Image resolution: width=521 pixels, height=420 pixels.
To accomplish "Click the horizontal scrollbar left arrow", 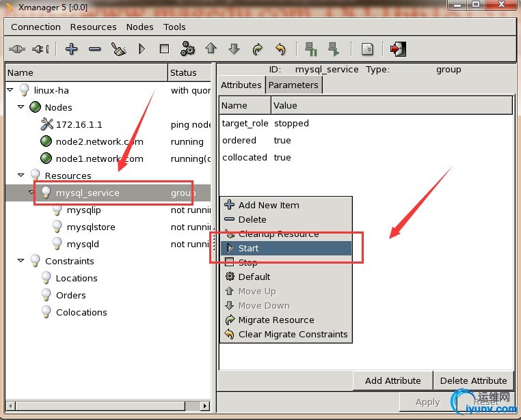I will pyautogui.click(x=11, y=406).
